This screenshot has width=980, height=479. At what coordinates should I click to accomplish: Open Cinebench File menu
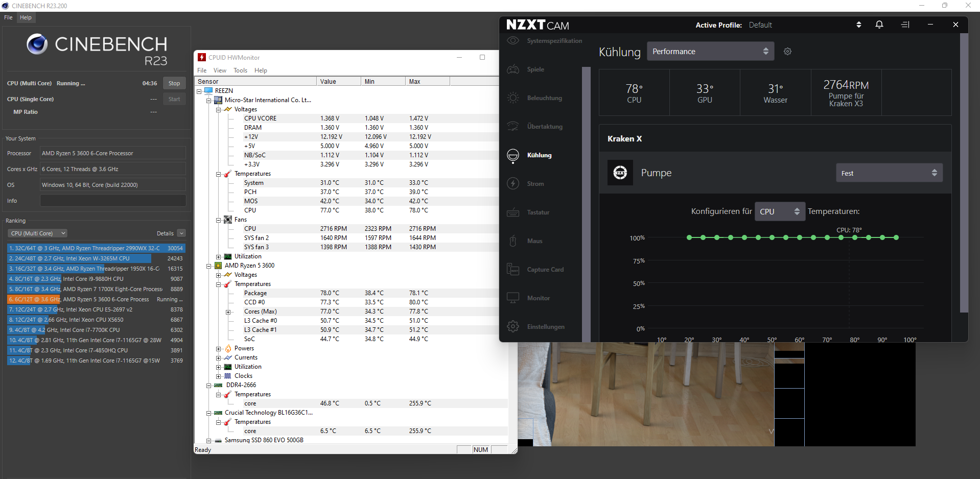8,17
